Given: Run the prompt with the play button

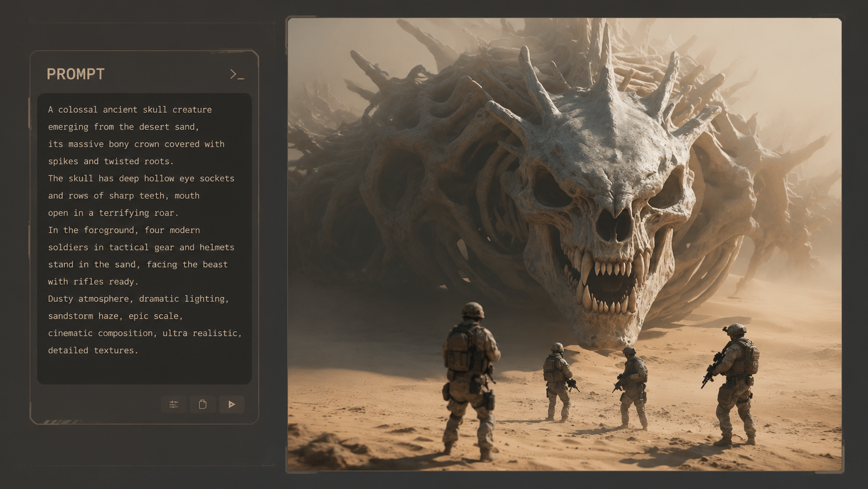Looking at the screenshot, I should [232, 404].
